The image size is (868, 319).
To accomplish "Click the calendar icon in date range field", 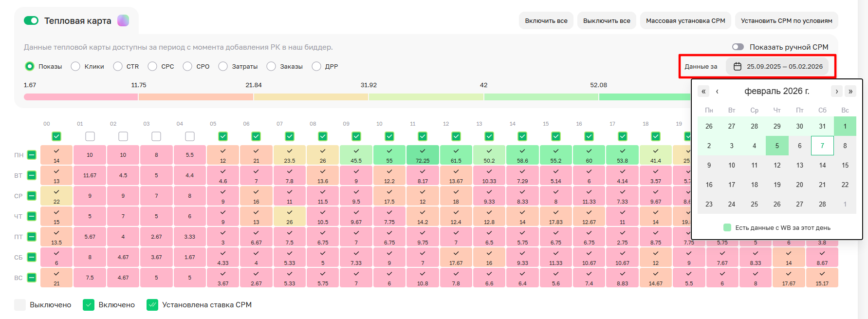I will pos(737,66).
